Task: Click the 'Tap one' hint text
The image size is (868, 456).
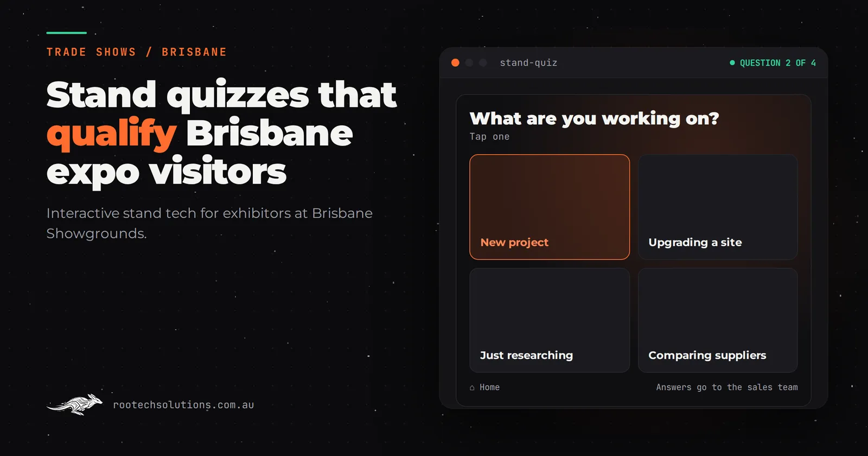Action: point(489,137)
